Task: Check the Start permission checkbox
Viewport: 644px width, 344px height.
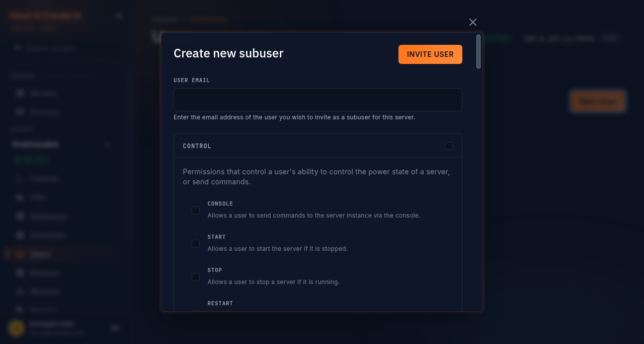Action: click(196, 244)
